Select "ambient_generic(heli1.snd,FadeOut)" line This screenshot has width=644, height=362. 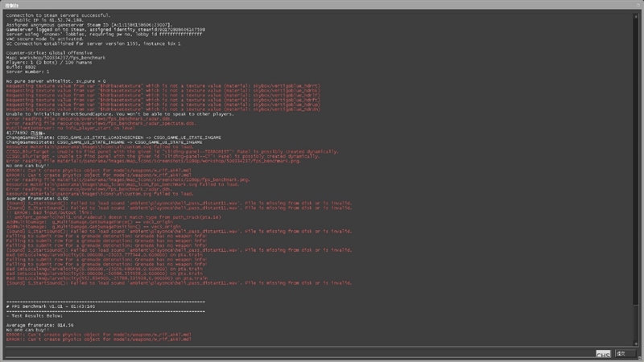tap(114, 217)
